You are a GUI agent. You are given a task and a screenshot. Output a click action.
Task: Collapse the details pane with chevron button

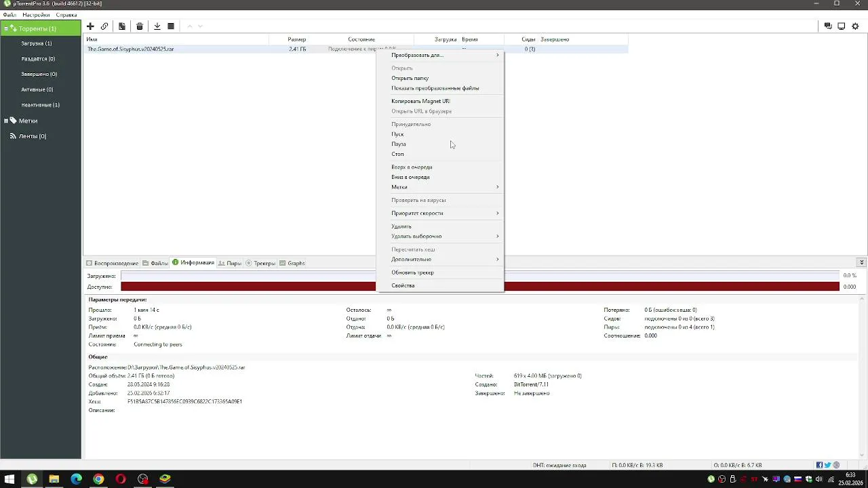[861, 262]
